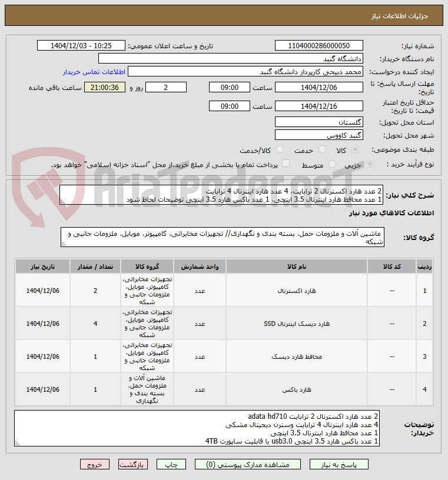Click date cell in هارد باکس row
Screen dimensions: 448x480
(x=42, y=389)
